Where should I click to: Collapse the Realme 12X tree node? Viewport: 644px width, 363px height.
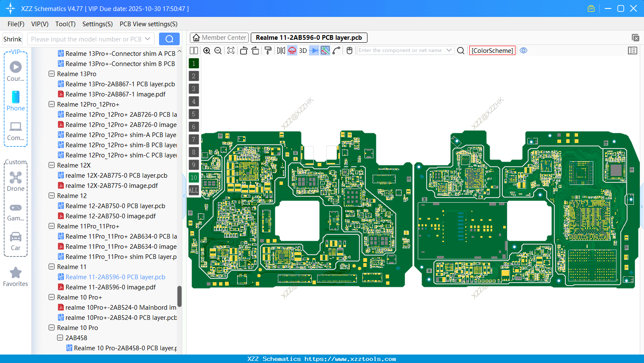click(x=52, y=165)
